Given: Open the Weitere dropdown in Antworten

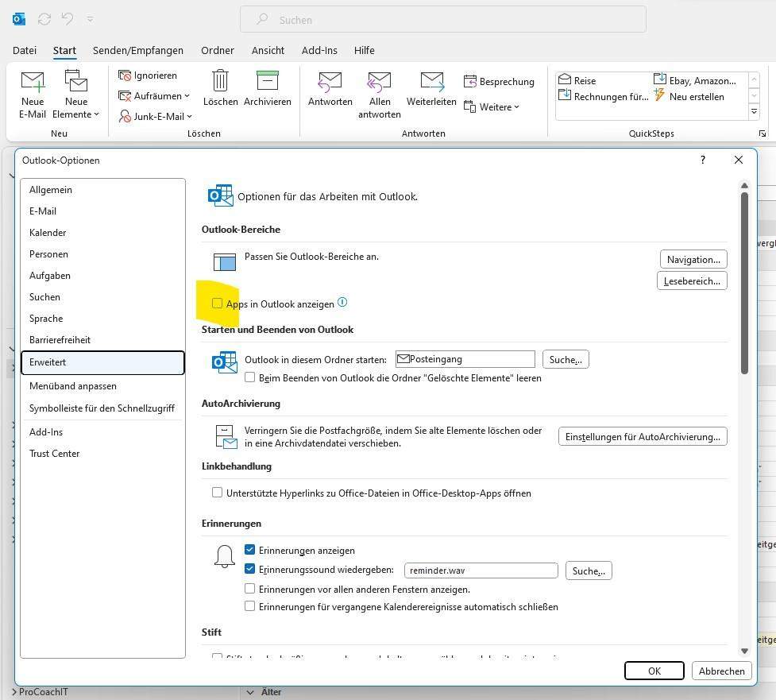Looking at the screenshot, I should (x=492, y=107).
